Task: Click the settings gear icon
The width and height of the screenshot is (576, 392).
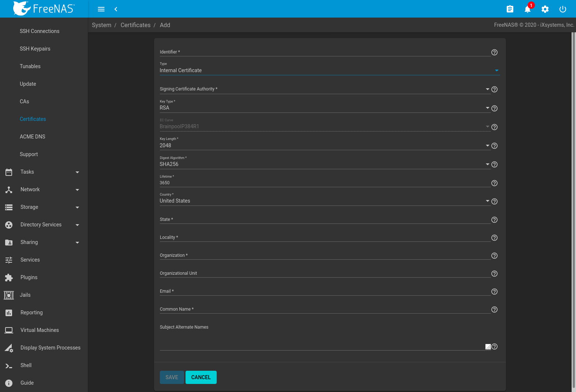Action: pos(545,9)
